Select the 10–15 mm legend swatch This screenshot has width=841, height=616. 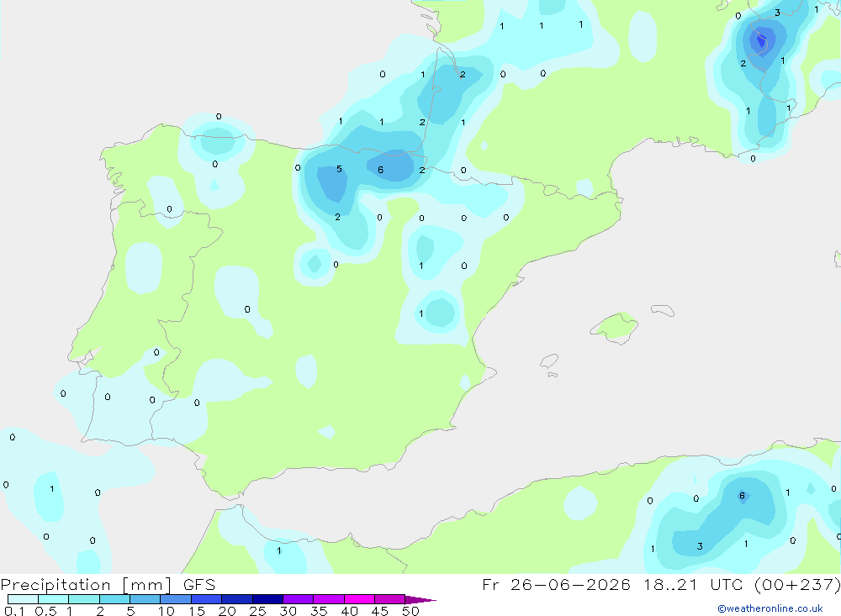pyautogui.click(x=176, y=599)
